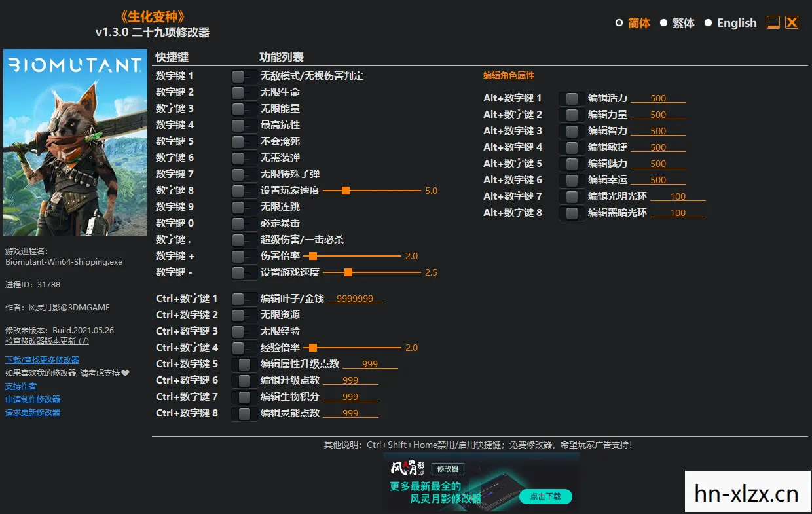Turn on the 无限连跳 switch
812x514 pixels.
point(244,207)
